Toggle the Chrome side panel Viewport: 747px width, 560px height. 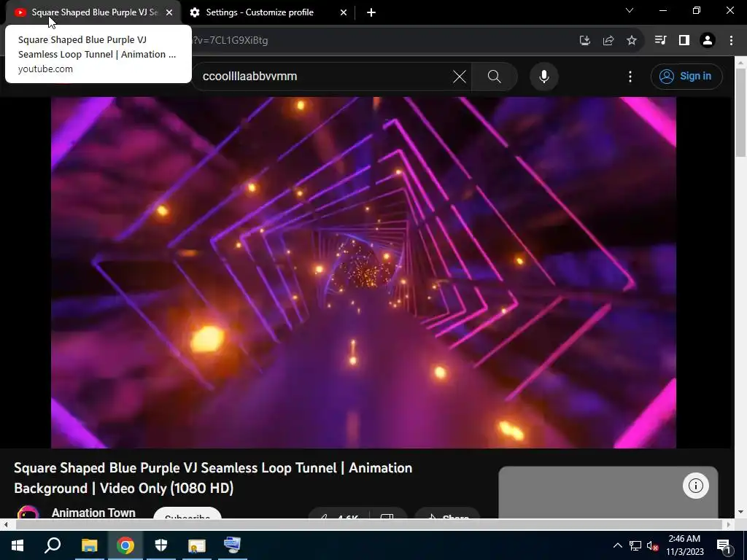(x=684, y=41)
